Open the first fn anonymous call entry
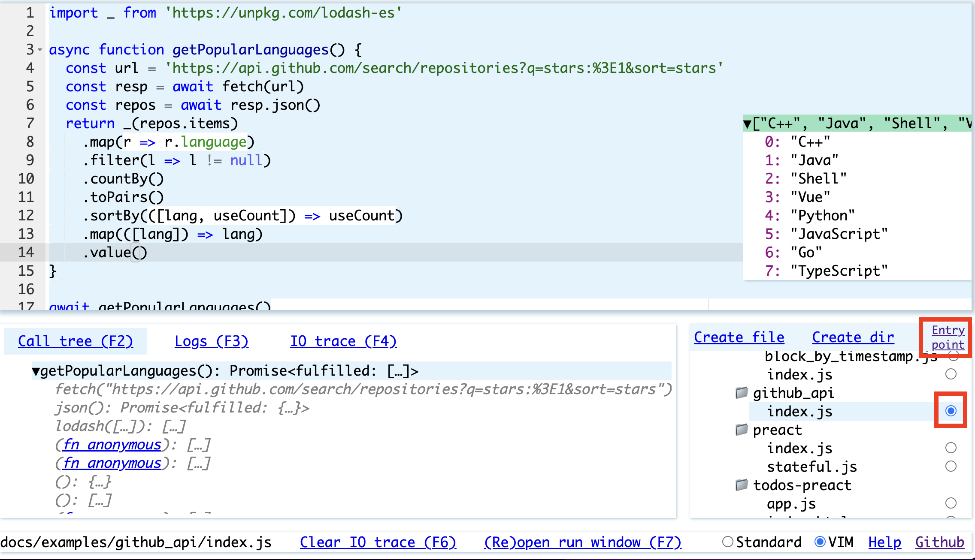 point(112,444)
